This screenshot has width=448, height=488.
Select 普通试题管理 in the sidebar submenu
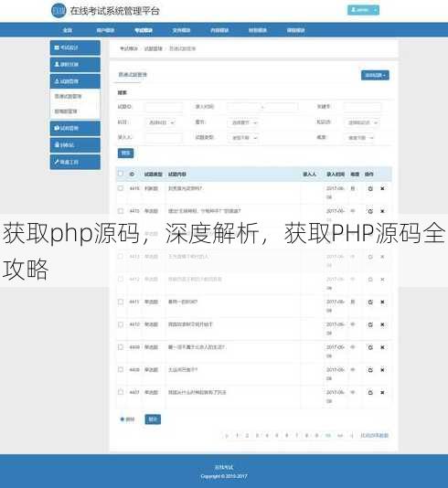[68, 96]
